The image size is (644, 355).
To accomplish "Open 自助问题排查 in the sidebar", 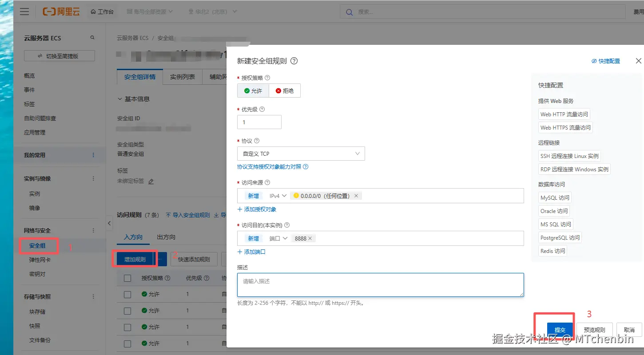I will (40, 118).
